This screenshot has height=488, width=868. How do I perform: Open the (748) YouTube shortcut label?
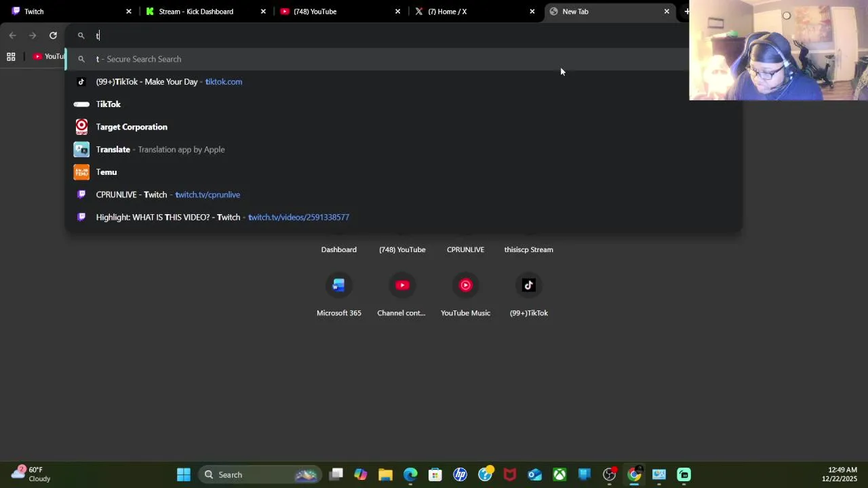pyautogui.click(x=402, y=249)
